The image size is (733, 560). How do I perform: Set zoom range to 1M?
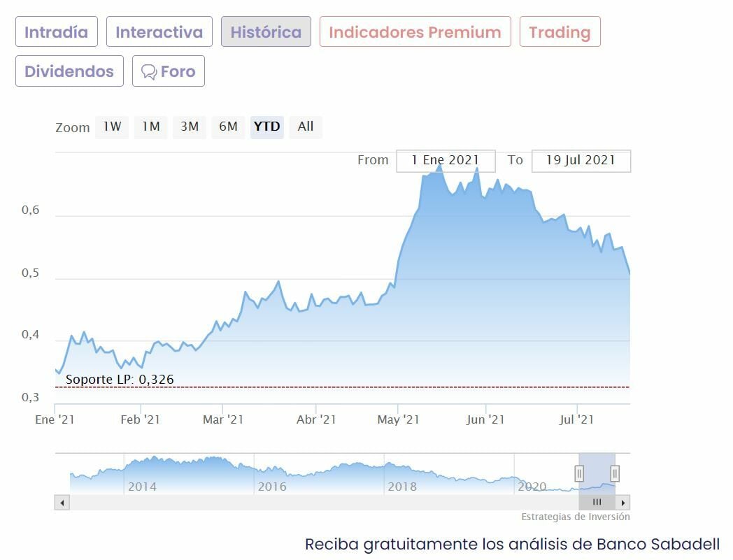(151, 127)
